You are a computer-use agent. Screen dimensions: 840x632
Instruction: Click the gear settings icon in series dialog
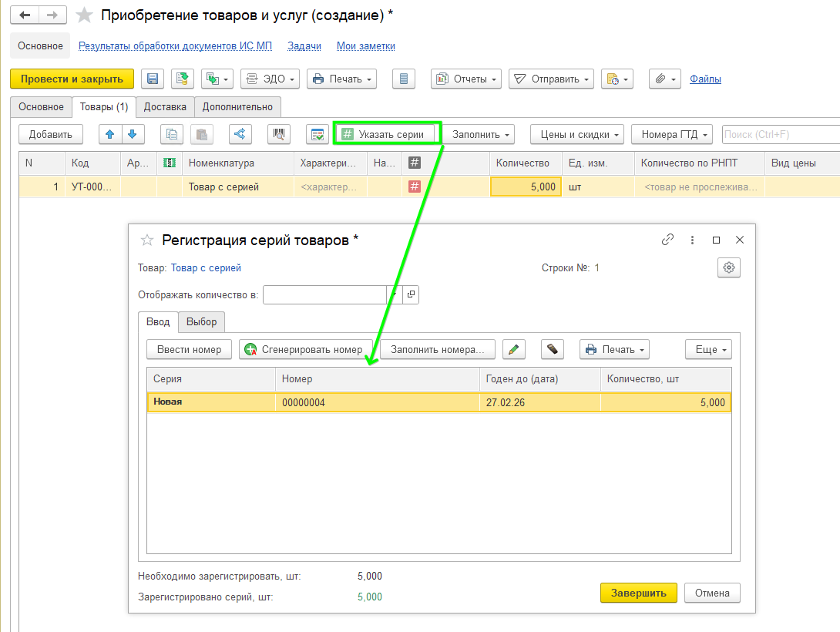coord(728,267)
